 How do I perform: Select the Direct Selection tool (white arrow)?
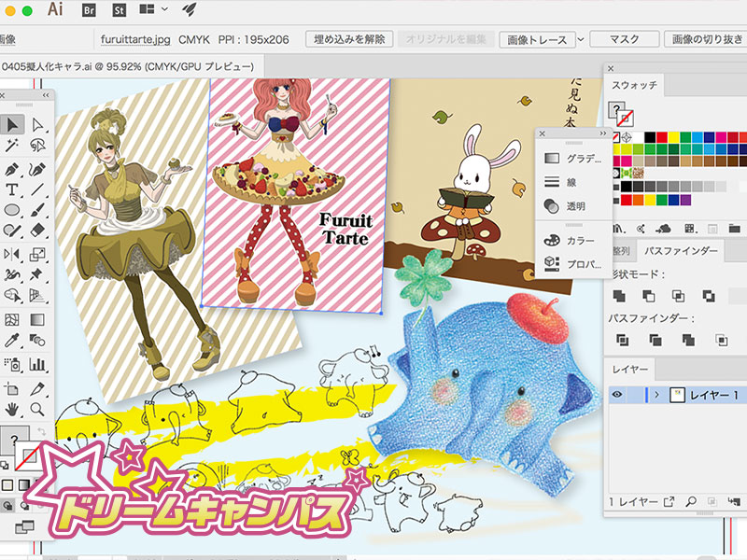point(37,125)
